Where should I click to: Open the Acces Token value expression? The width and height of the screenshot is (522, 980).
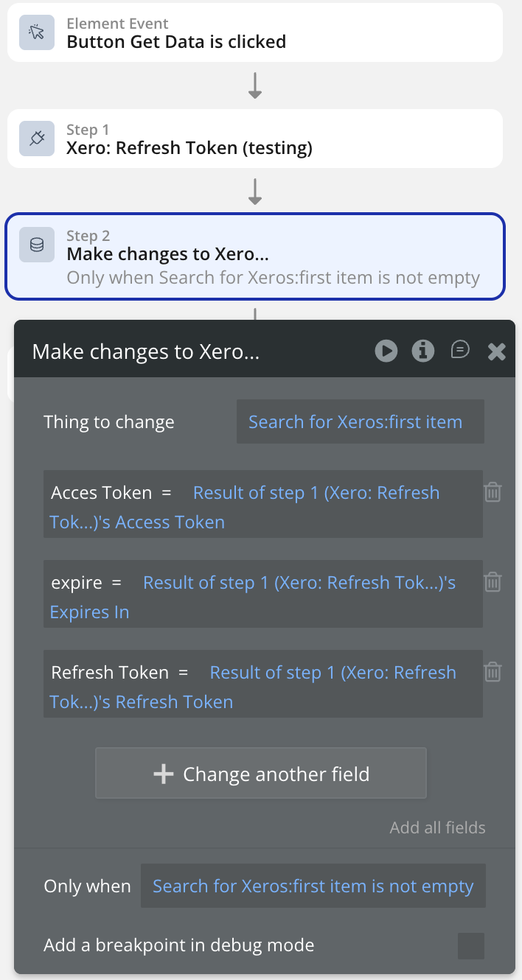pyautogui.click(x=316, y=493)
